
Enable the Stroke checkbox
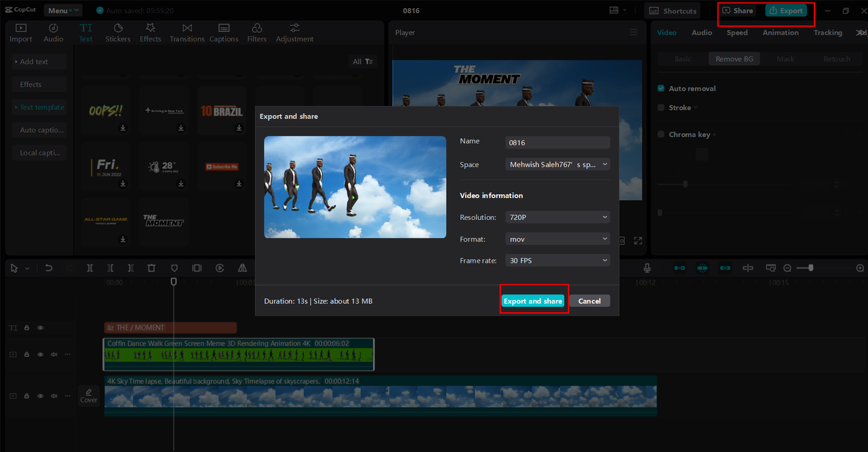pyautogui.click(x=661, y=107)
